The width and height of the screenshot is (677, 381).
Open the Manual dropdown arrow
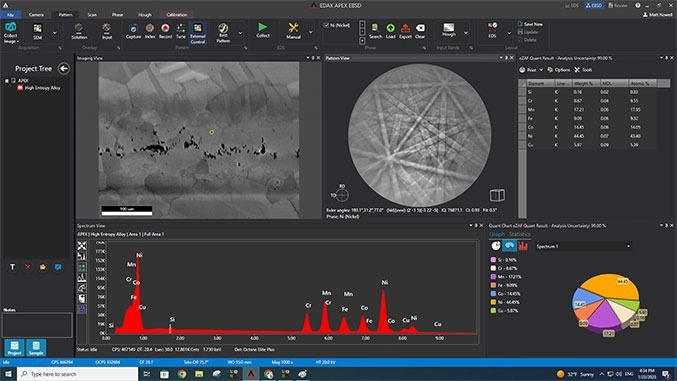(310, 32)
